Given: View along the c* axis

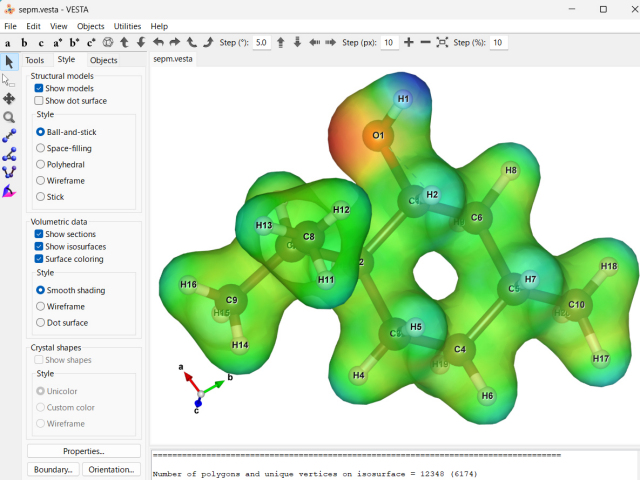Looking at the screenshot, I should click(91, 43).
